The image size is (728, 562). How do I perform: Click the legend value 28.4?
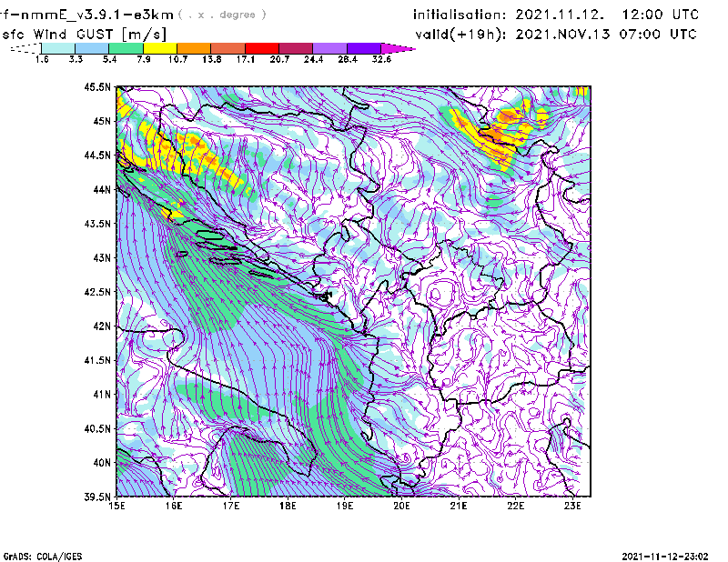point(348,59)
